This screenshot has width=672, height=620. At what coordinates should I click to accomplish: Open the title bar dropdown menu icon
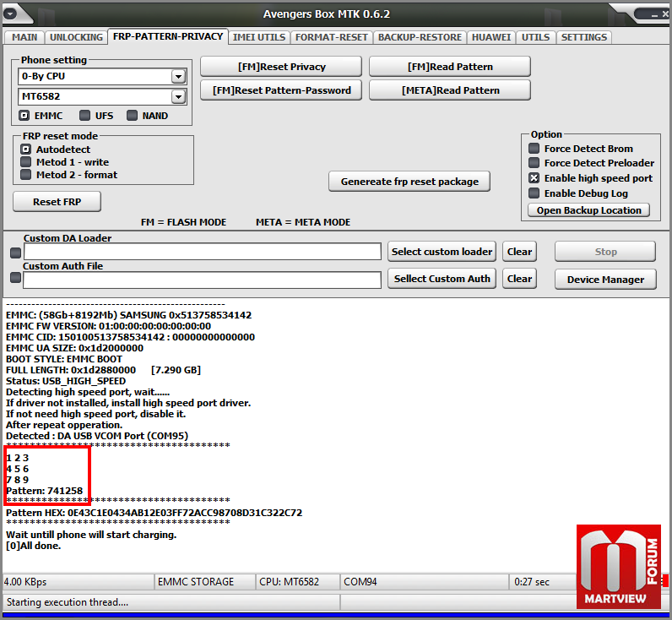tap(10, 14)
